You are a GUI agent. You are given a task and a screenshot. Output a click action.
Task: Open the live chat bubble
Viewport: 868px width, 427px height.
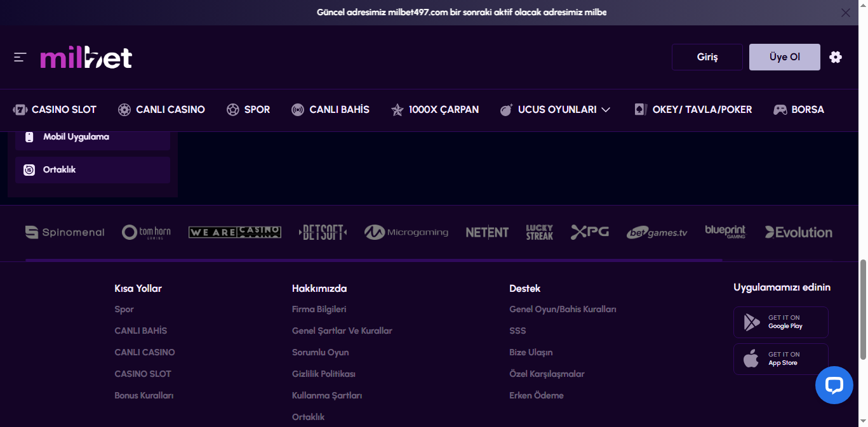pos(834,385)
